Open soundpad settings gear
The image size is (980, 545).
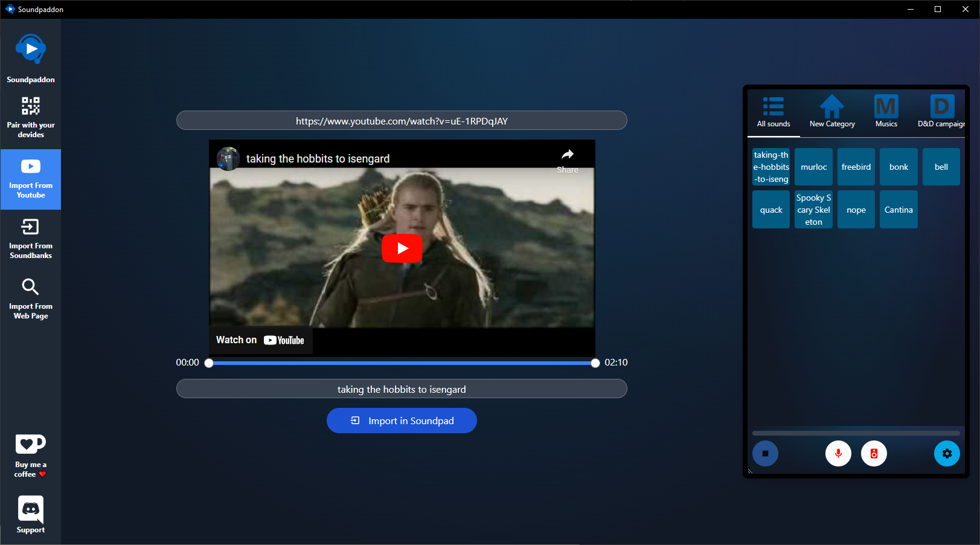coord(947,454)
